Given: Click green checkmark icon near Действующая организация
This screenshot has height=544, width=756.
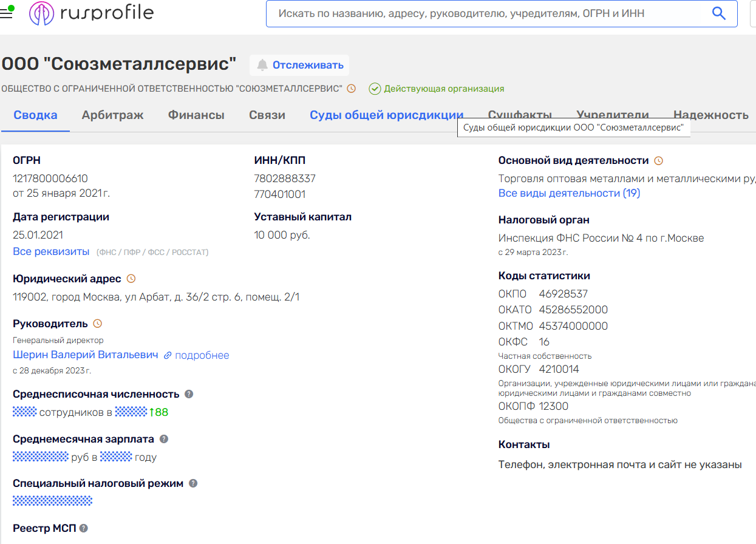Looking at the screenshot, I should click(x=375, y=89).
